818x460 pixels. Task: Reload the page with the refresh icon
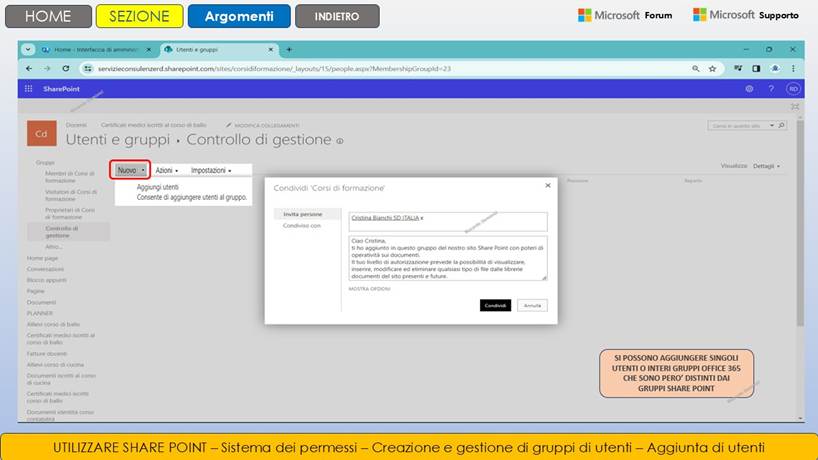point(66,68)
